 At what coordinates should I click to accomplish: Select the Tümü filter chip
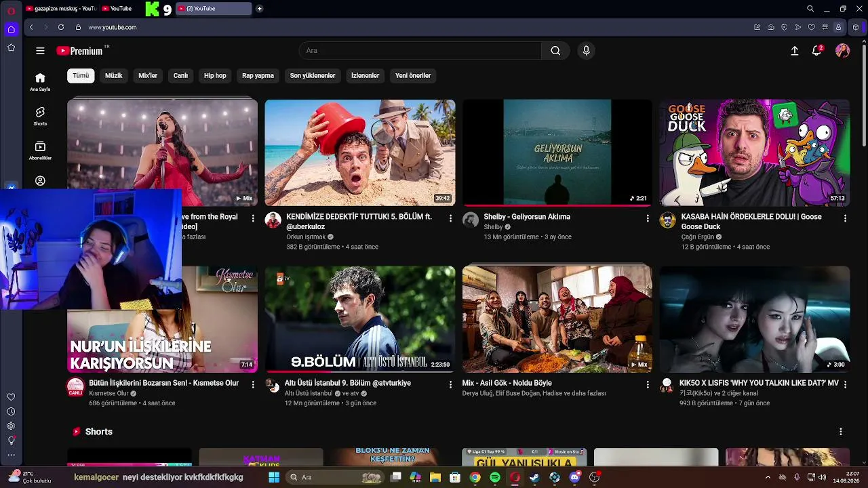pyautogui.click(x=81, y=76)
